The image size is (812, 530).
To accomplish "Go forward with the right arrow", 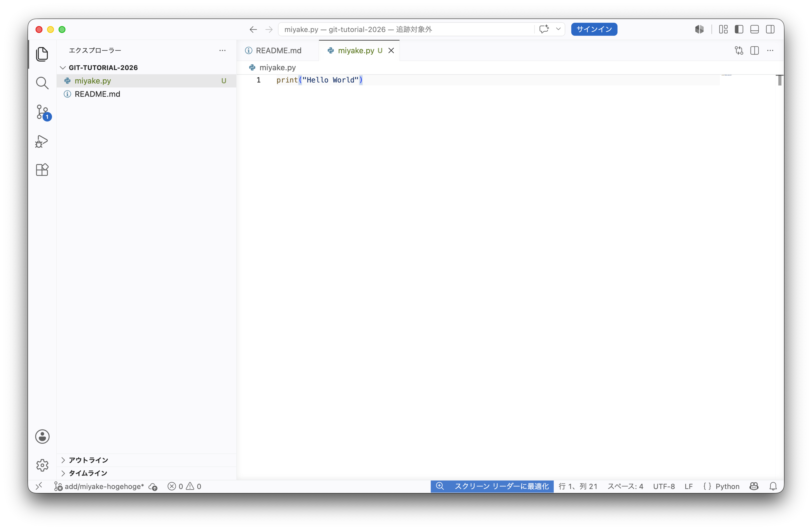I will 269,30.
